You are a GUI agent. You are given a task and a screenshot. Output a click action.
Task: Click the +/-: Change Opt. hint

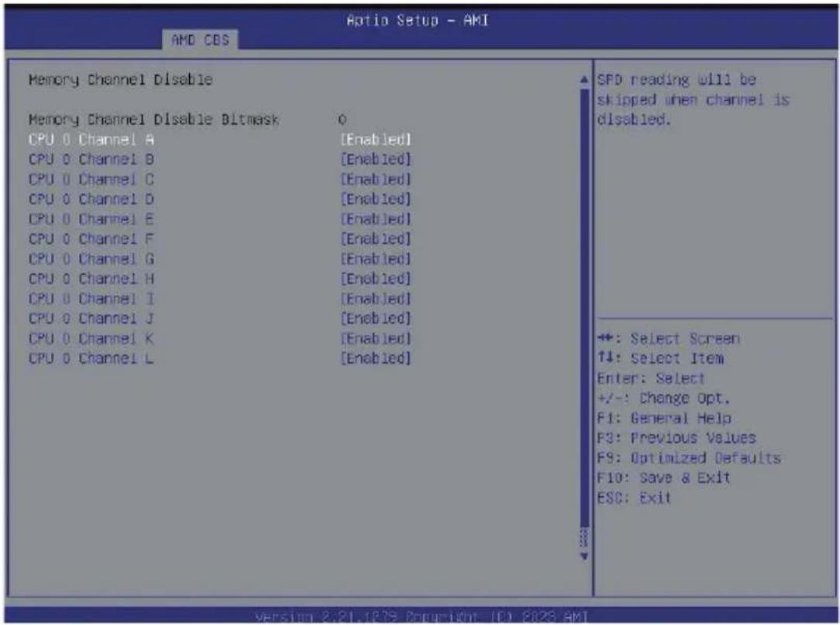click(x=663, y=399)
